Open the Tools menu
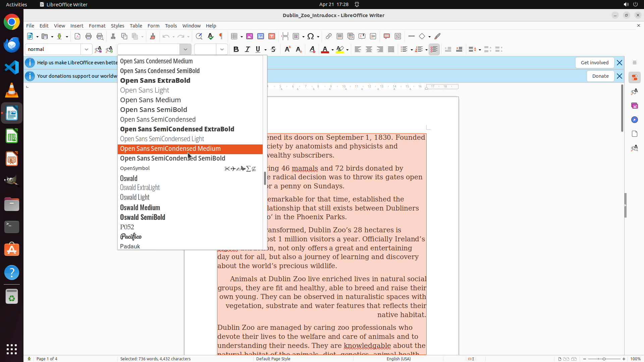The image size is (644, 362). [171, 26]
